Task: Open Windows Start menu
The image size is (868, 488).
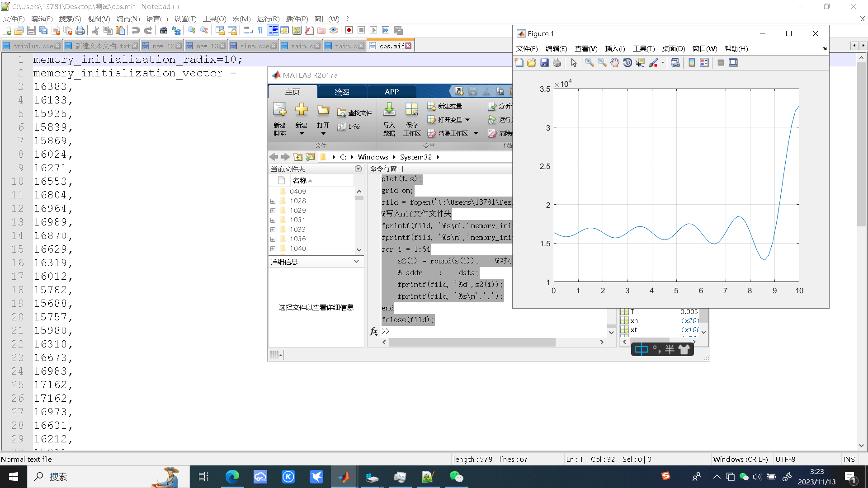Action: tap(14, 477)
